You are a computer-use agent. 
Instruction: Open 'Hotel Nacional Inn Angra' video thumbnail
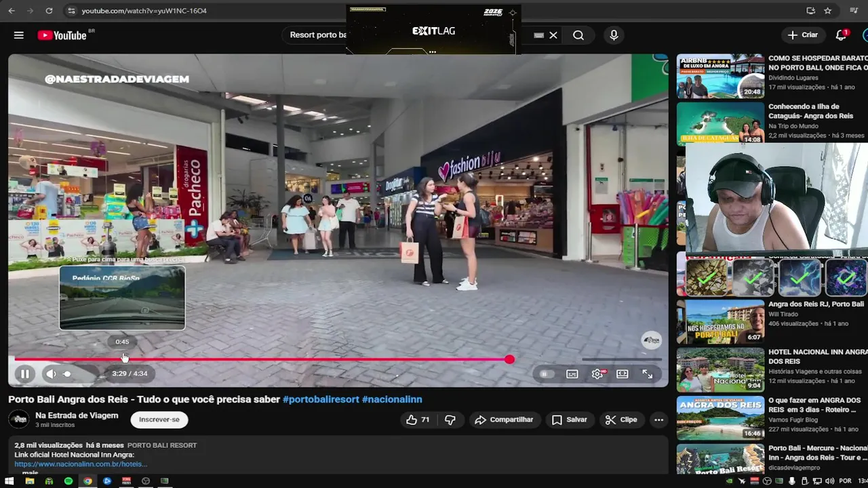point(720,370)
